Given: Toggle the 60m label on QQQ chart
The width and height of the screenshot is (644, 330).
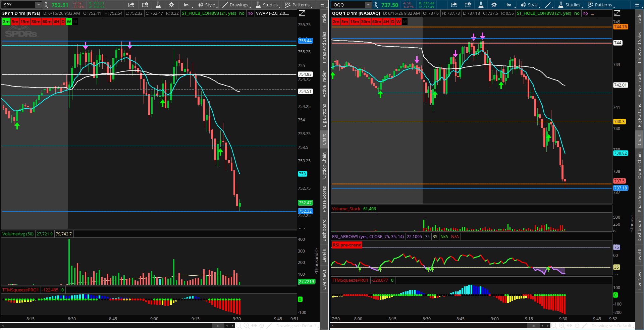Looking at the screenshot, I should [x=377, y=21].
